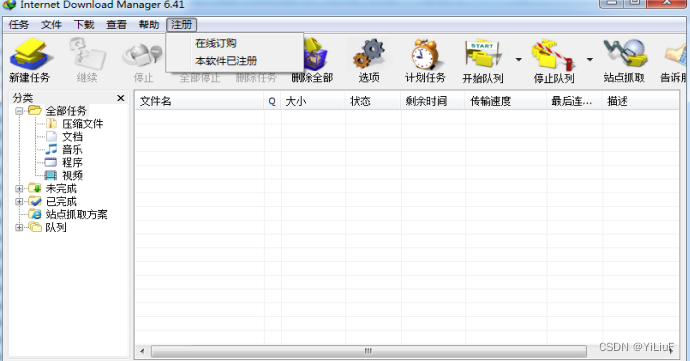Expand the 已完成 tree node
The height and width of the screenshot is (361, 690).
[19, 202]
